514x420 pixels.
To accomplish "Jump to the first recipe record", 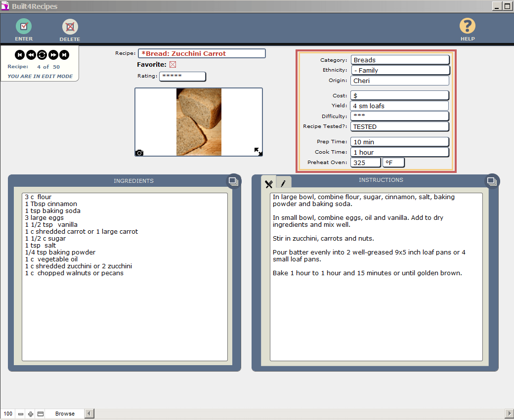I will click(x=20, y=55).
